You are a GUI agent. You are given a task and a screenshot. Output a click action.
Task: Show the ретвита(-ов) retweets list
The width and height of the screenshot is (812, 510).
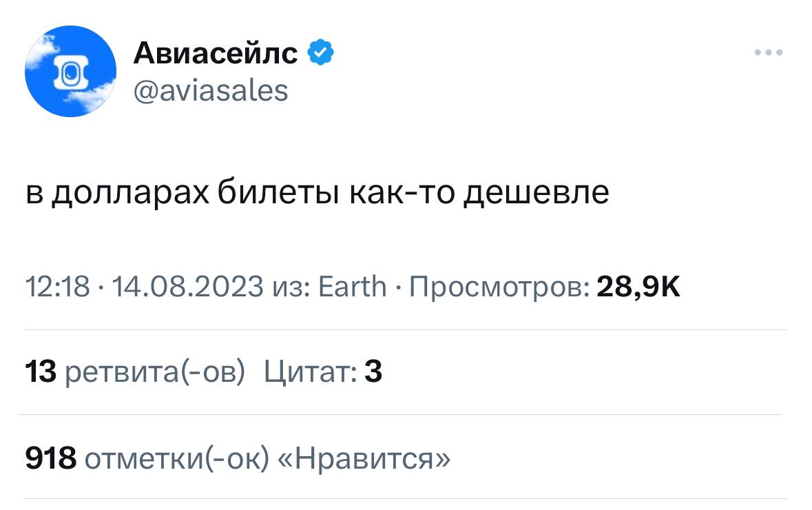154,372
